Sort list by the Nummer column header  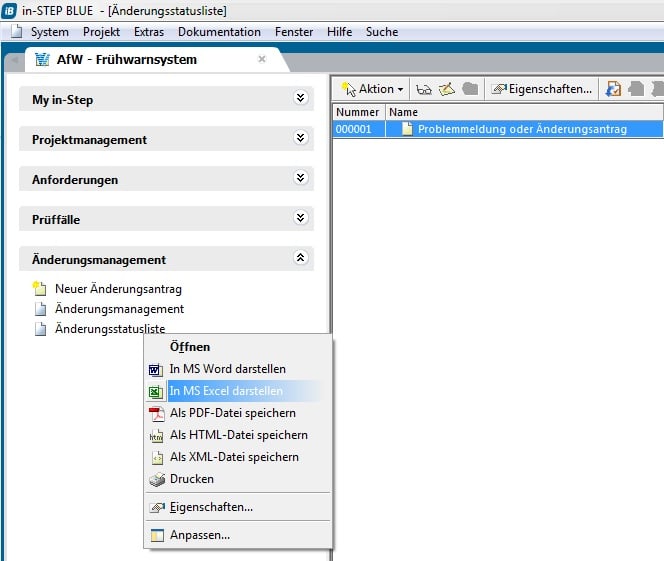point(358,112)
